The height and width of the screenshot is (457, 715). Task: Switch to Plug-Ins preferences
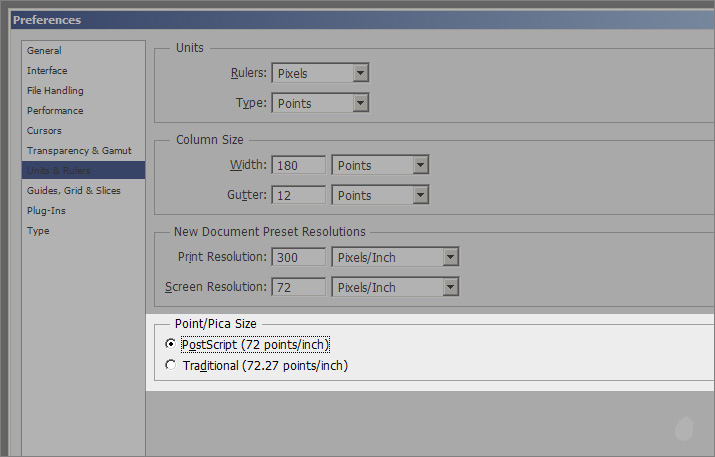click(x=44, y=211)
